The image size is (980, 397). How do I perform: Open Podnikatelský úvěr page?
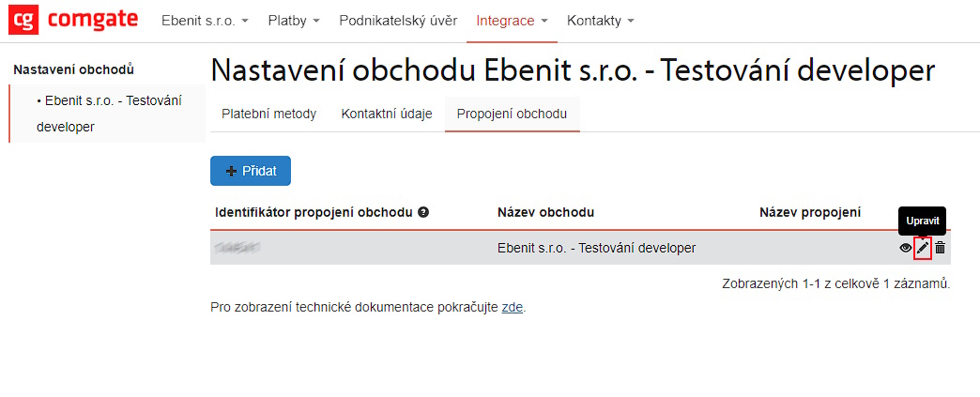click(x=398, y=21)
